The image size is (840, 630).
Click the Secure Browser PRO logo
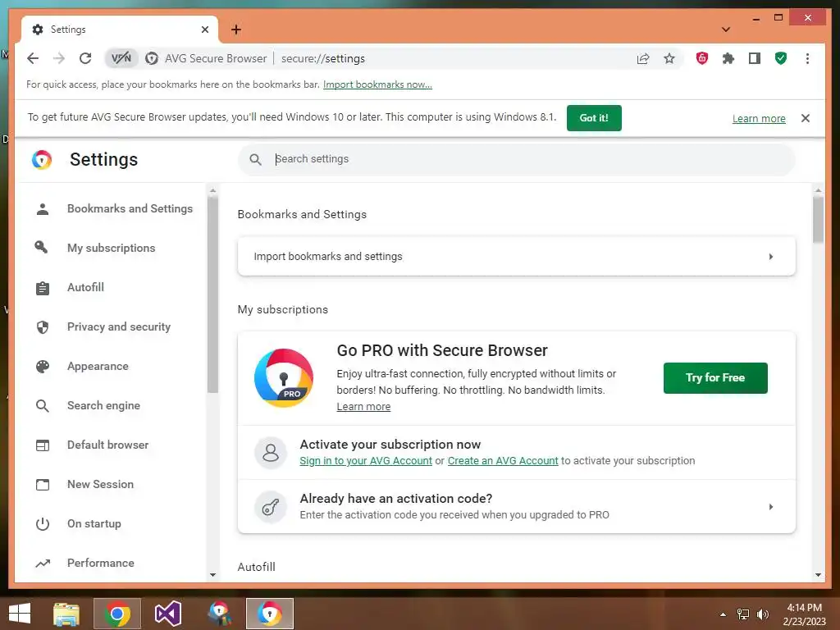pos(283,377)
